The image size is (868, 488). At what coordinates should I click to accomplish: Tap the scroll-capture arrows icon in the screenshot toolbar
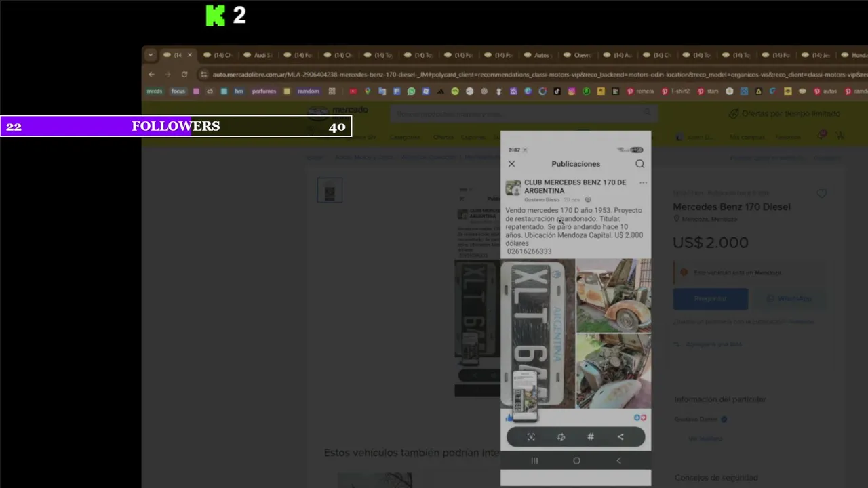pos(561,437)
